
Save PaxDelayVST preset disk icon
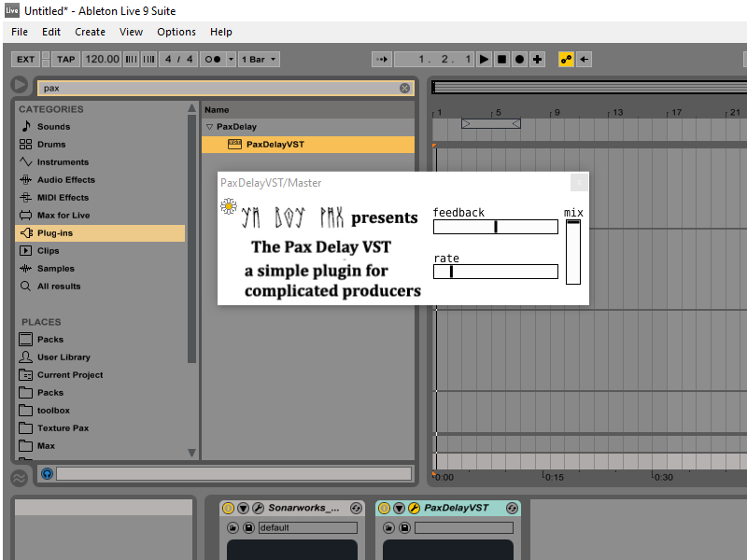pos(404,527)
